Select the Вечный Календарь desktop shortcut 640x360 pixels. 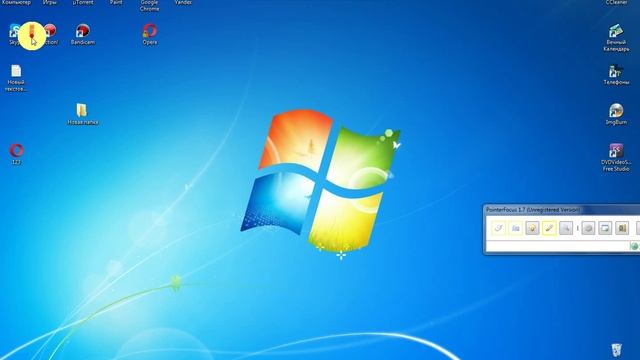[x=616, y=38]
